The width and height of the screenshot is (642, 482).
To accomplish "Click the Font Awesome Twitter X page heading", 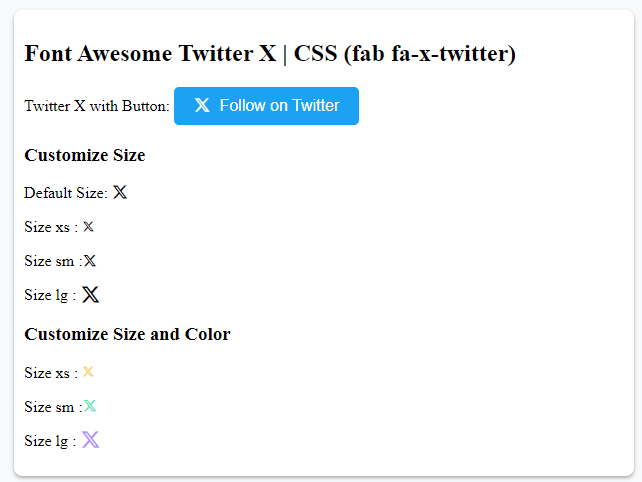I will [x=270, y=54].
